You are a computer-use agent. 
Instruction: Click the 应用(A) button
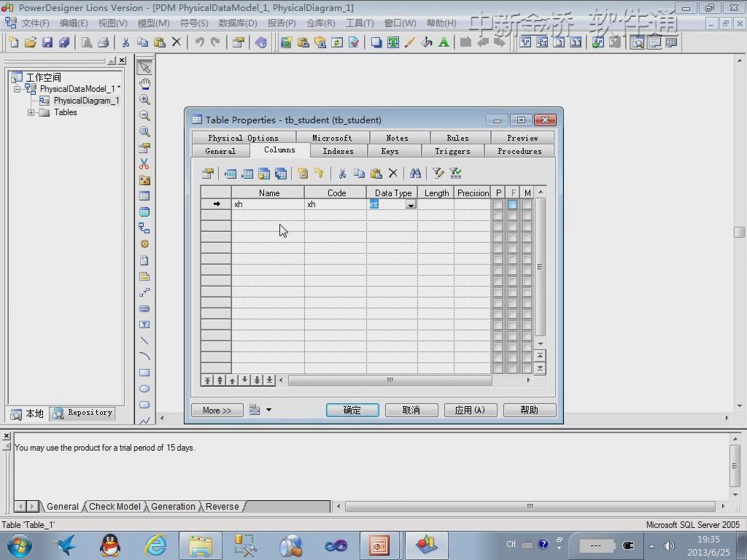[471, 410]
